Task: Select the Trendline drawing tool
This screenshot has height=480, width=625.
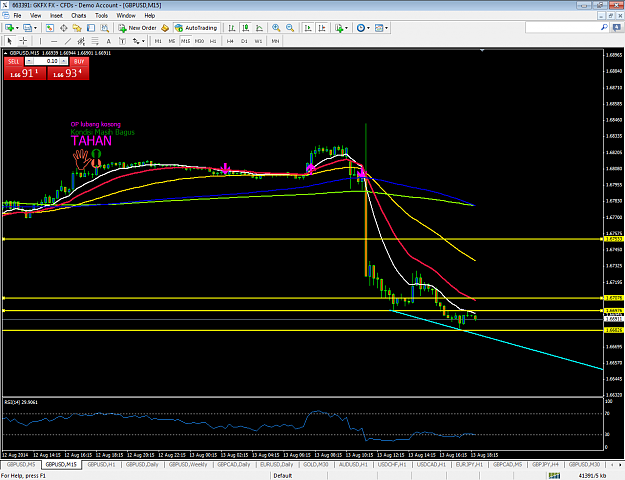Action: pyautogui.click(x=68, y=41)
